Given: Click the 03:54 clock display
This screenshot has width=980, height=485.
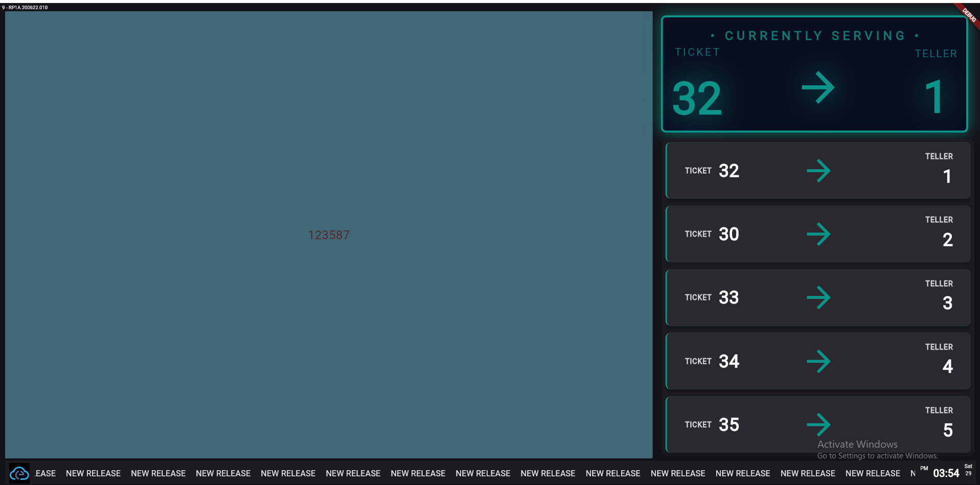Looking at the screenshot, I should 946,473.
